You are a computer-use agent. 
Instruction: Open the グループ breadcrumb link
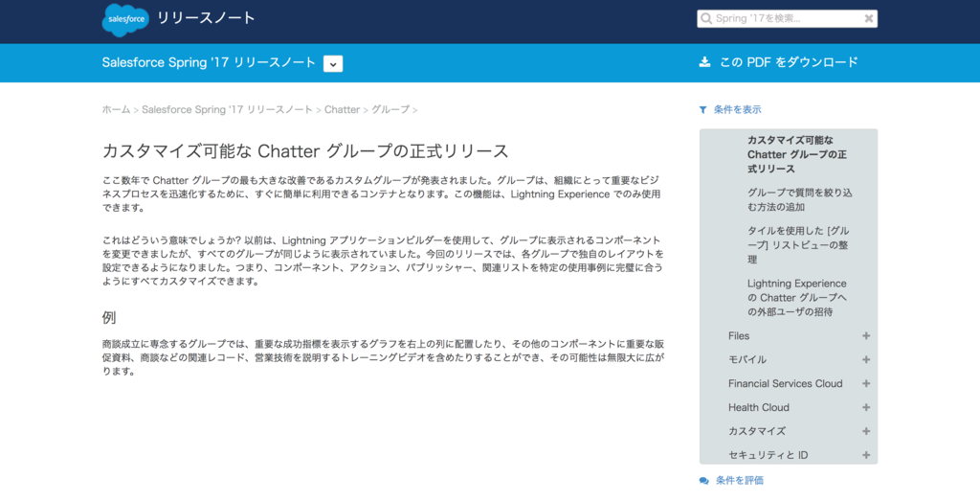pyautogui.click(x=390, y=109)
